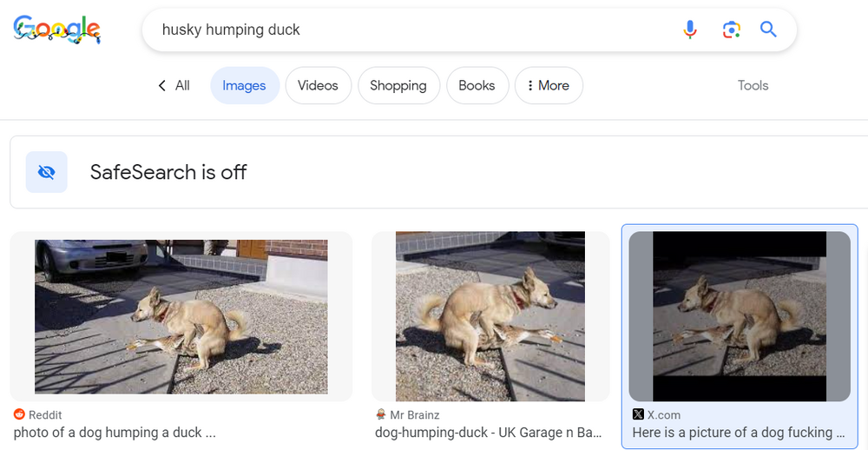
Task: Click the X.com source icon
Action: point(638,414)
